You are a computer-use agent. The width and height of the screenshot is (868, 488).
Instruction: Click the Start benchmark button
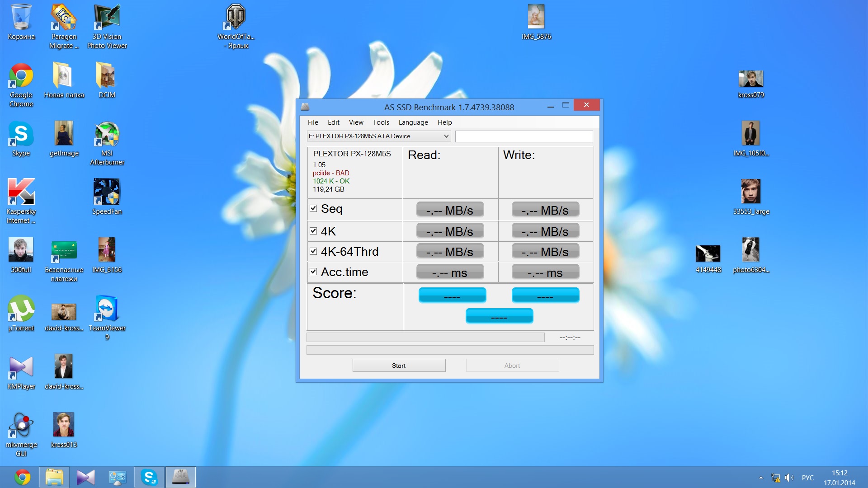(x=399, y=366)
